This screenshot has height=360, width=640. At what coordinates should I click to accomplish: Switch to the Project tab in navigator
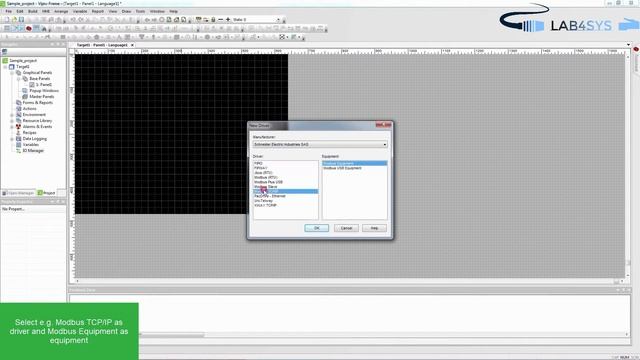pyautogui.click(x=47, y=193)
